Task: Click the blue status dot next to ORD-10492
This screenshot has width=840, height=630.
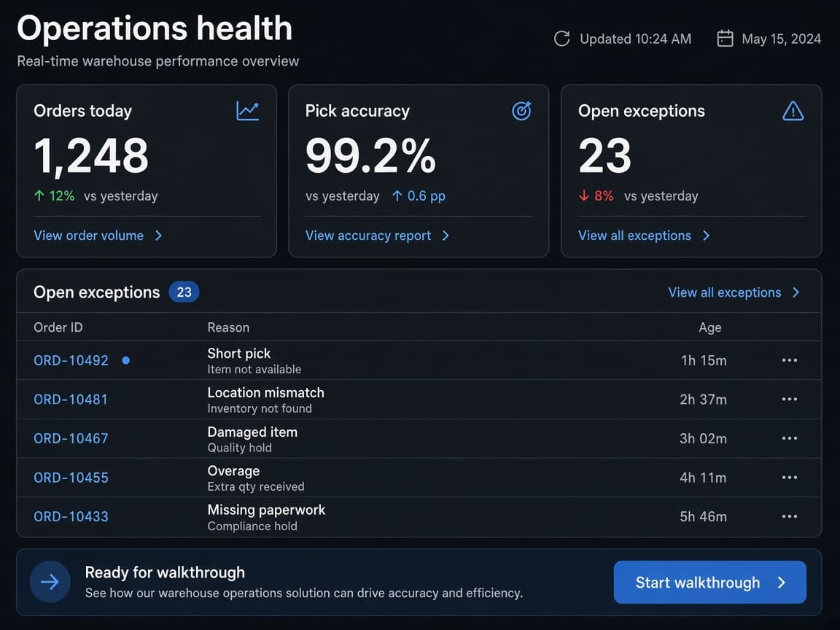Action: pos(126,360)
